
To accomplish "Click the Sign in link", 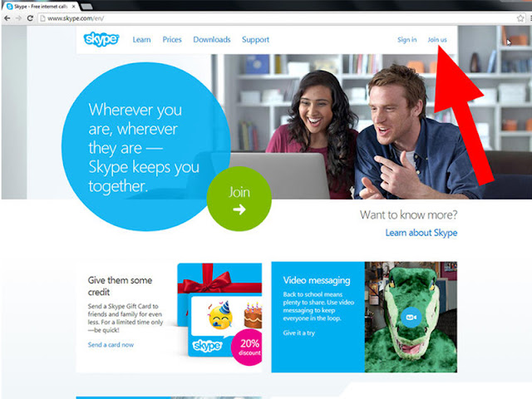I will click(406, 40).
